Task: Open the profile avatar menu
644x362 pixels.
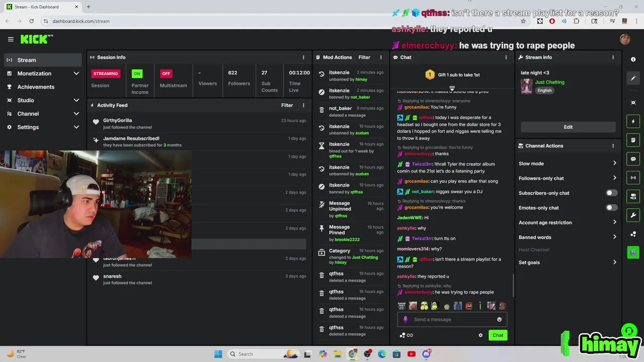Action: [x=625, y=39]
